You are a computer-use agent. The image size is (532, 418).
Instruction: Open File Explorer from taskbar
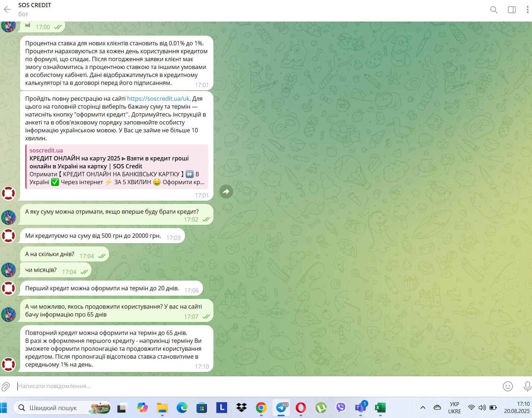pyautogui.click(x=162, y=408)
